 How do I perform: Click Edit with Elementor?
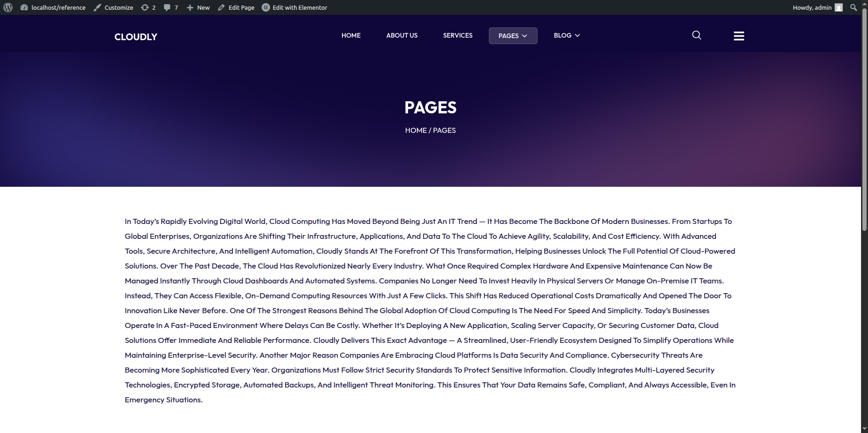295,7
